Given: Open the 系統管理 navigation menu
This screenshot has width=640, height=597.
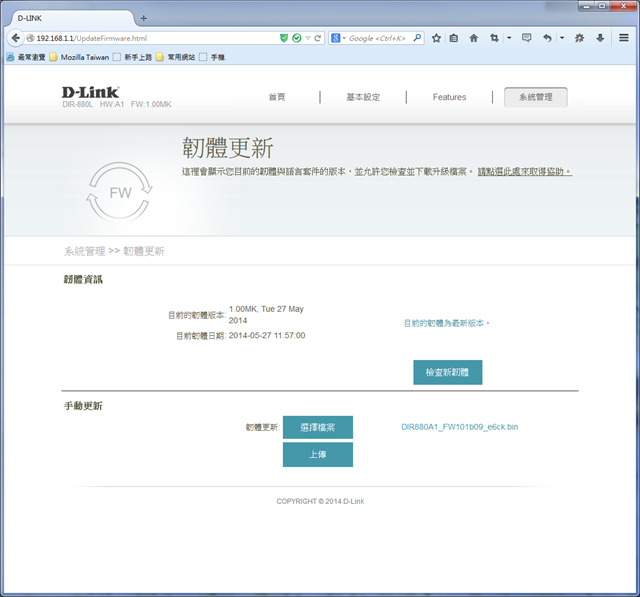Looking at the screenshot, I should (536, 97).
